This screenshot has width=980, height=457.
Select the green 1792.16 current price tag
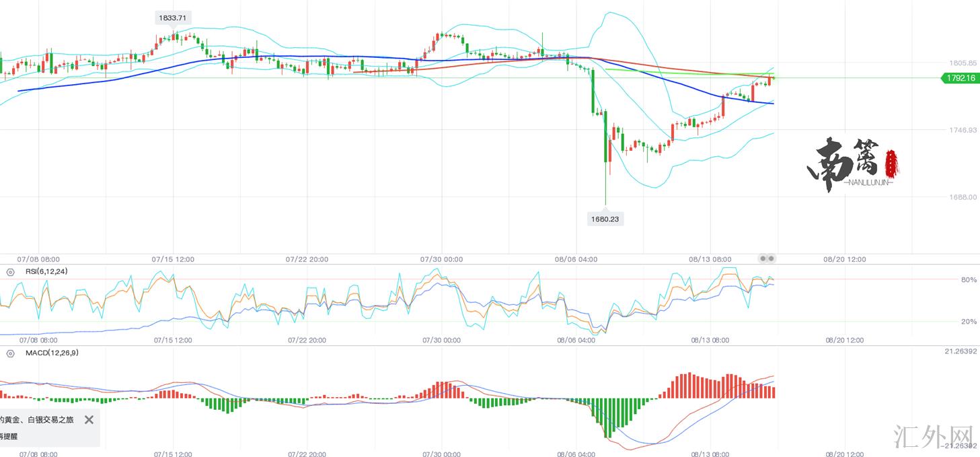click(x=960, y=78)
